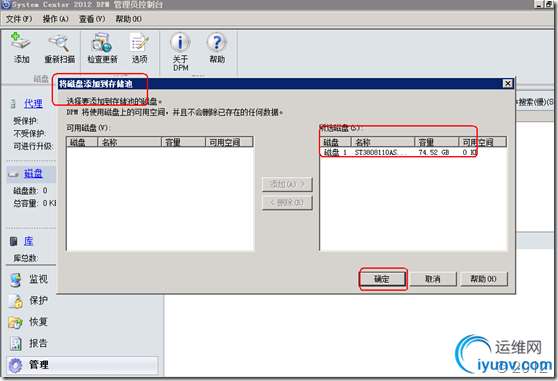The image size is (558, 381).
Task: Click 名称 header in selected disks list
Action: tap(383, 142)
